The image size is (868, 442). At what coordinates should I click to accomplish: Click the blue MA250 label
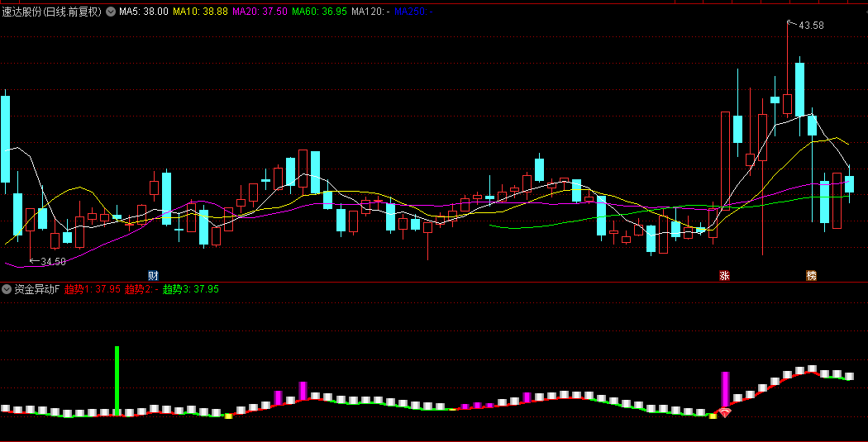(413, 11)
